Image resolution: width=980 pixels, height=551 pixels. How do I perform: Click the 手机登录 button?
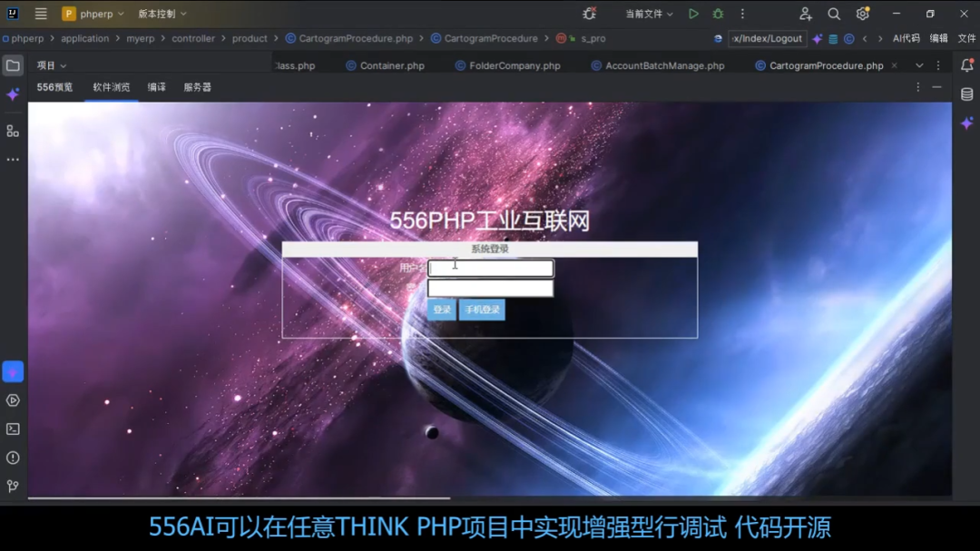tap(482, 310)
